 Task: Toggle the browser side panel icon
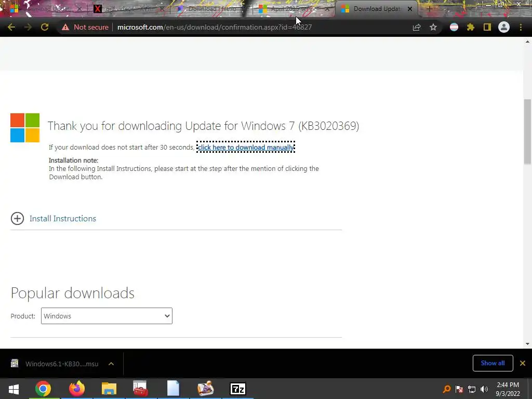click(x=487, y=27)
